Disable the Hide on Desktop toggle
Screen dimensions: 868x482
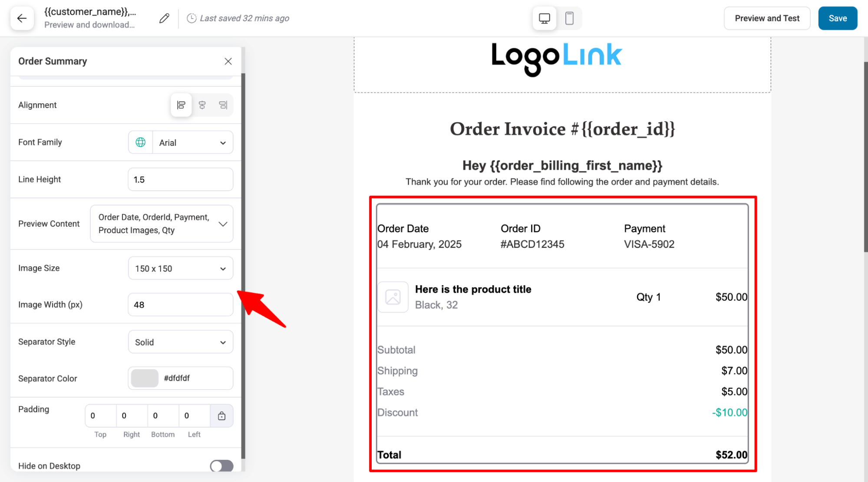221,466
